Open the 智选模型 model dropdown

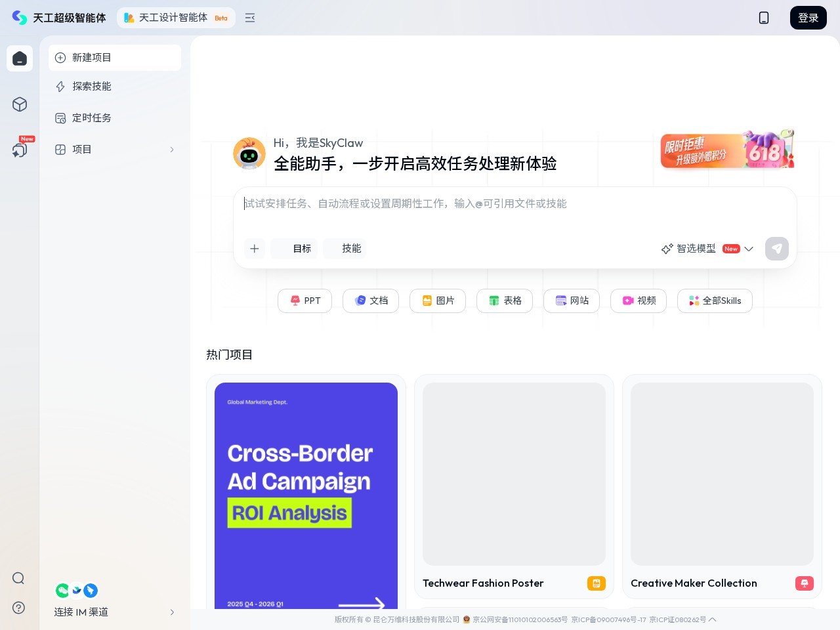tap(707, 249)
